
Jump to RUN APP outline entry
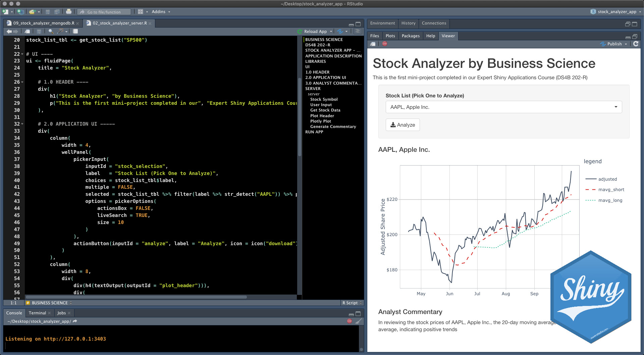click(x=314, y=132)
